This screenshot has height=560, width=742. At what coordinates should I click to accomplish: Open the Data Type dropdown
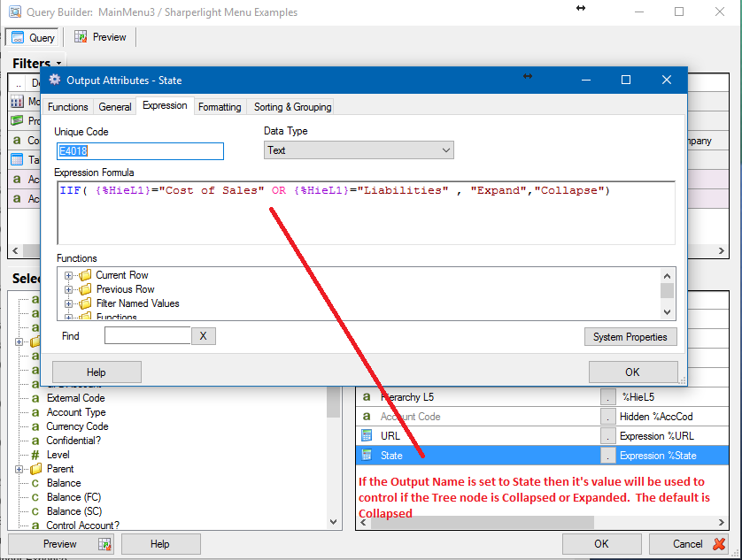[x=359, y=150]
